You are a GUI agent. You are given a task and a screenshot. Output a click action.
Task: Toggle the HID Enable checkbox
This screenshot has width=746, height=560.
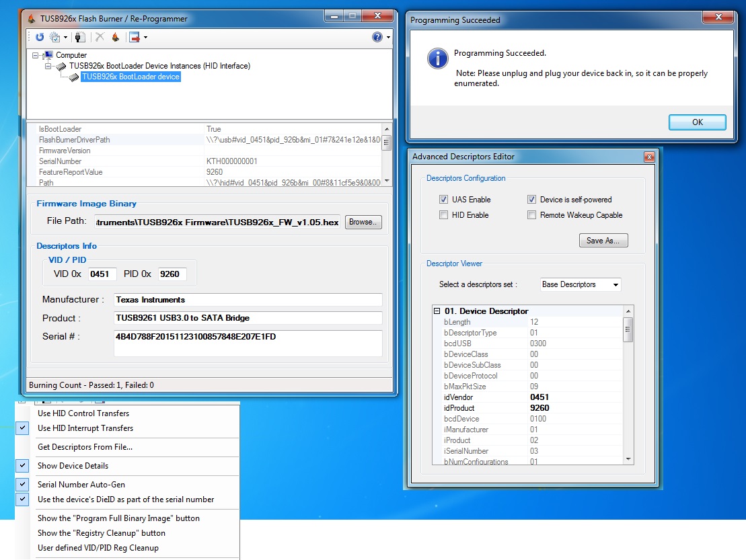(443, 215)
